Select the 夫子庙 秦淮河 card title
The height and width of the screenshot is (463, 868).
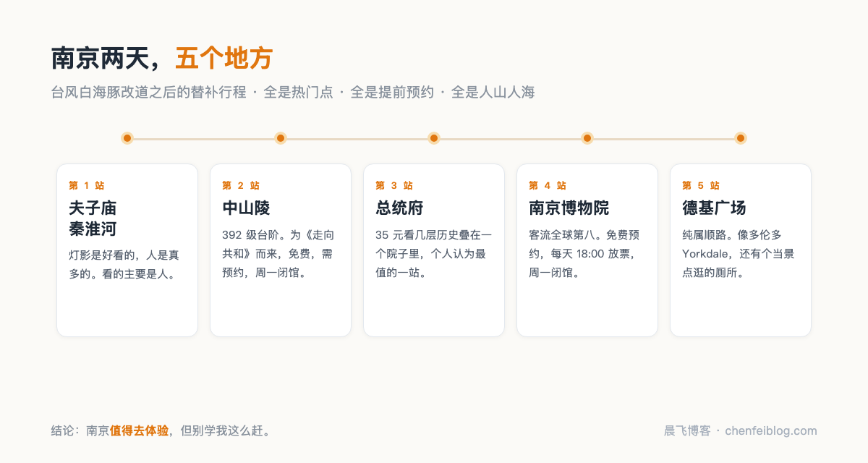tap(93, 218)
